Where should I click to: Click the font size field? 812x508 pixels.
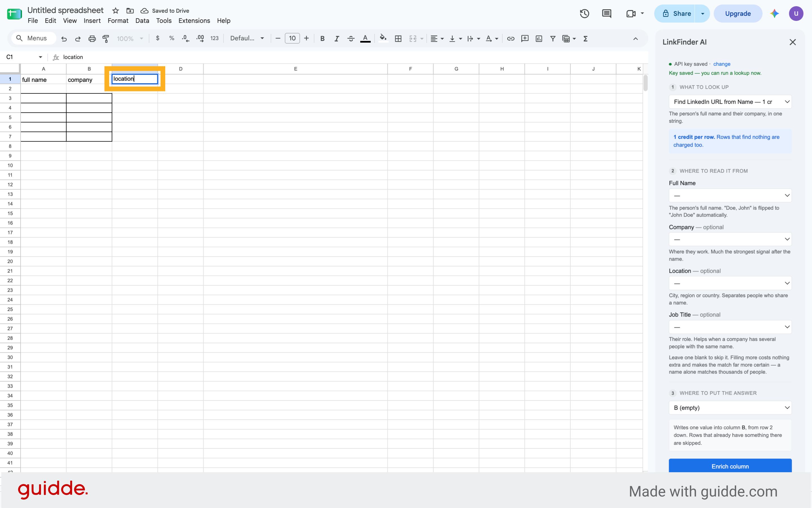(x=292, y=38)
